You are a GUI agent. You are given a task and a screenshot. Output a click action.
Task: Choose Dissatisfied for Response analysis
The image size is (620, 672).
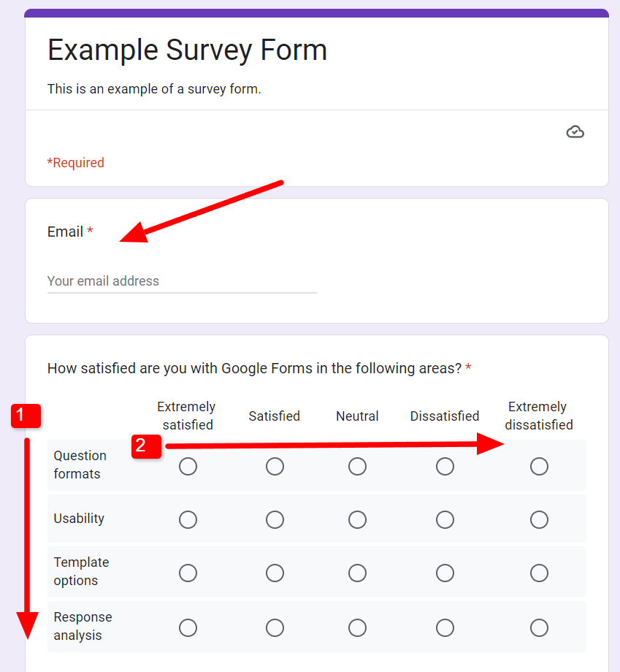coord(445,627)
